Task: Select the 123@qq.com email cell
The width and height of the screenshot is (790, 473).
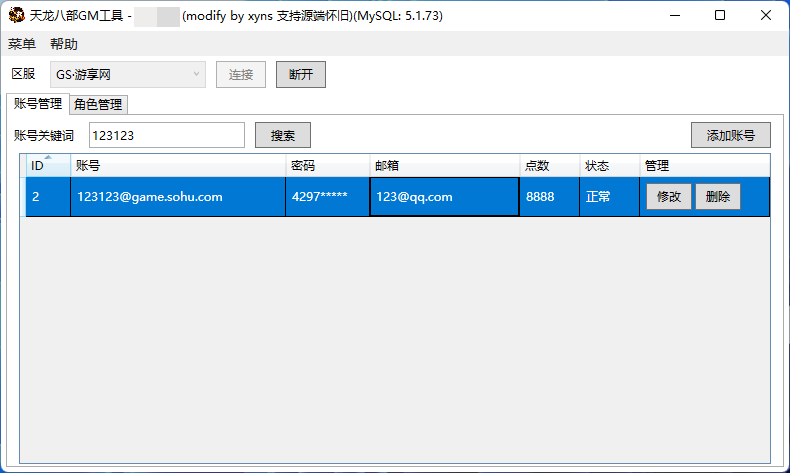Action: tap(444, 197)
